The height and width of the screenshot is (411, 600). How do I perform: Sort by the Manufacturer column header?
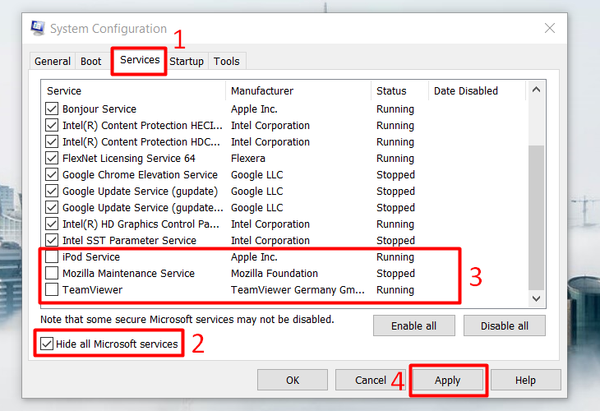(297, 91)
